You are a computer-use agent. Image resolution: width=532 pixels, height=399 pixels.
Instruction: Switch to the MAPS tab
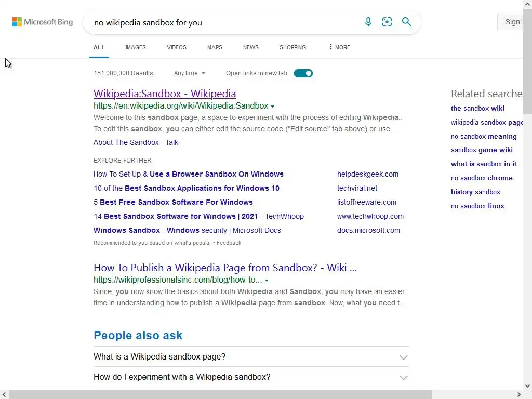pos(215,47)
